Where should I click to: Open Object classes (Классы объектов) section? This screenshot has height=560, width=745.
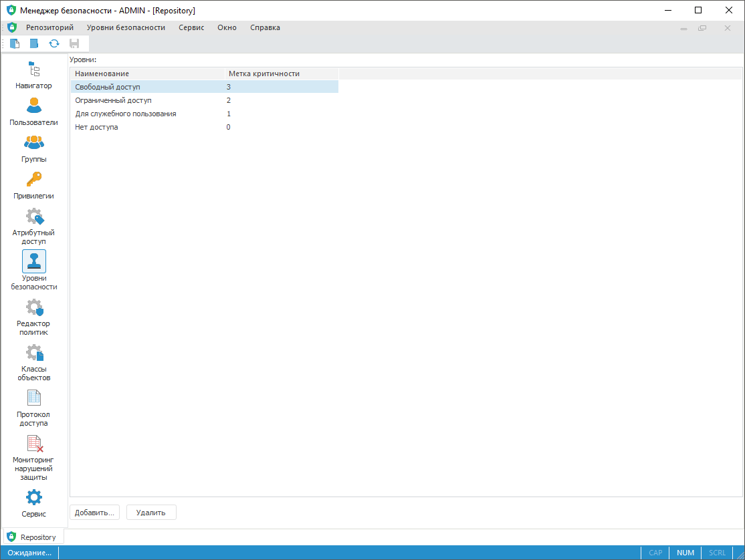coord(33,363)
